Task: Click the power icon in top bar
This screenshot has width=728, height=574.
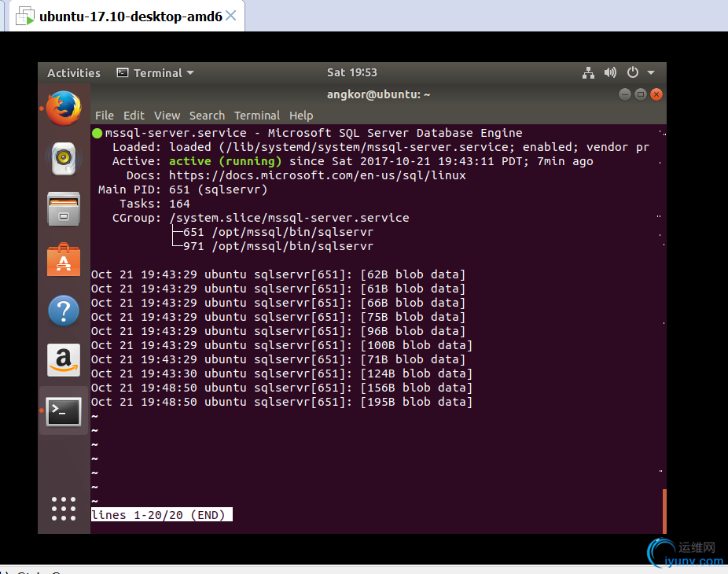Action: pyautogui.click(x=632, y=72)
